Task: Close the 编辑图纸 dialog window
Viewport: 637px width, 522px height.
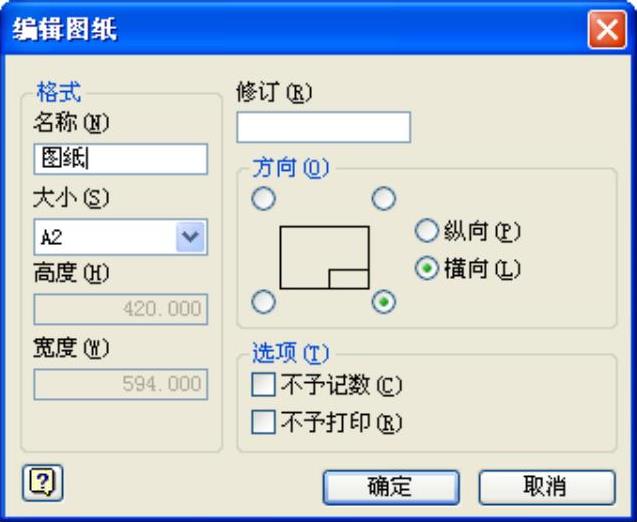Action: [x=606, y=29]
